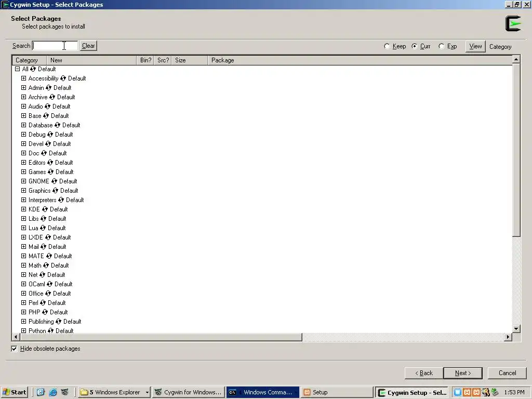The image size is (532, 399).
Task: Click the cycle icon next to Audio
Action: pyautogui.click(x=47, y=107)
